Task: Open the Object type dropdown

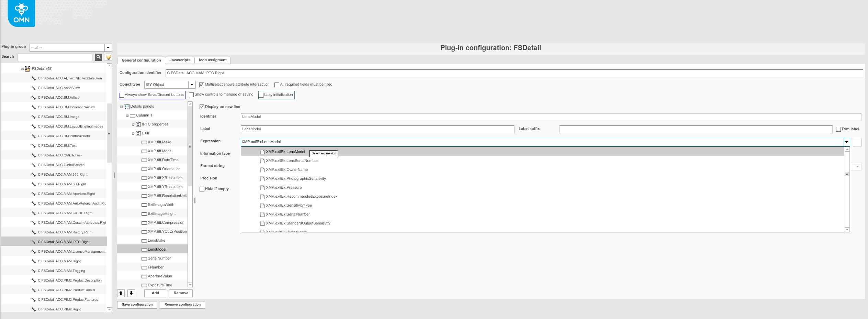Action: (192, 85)
